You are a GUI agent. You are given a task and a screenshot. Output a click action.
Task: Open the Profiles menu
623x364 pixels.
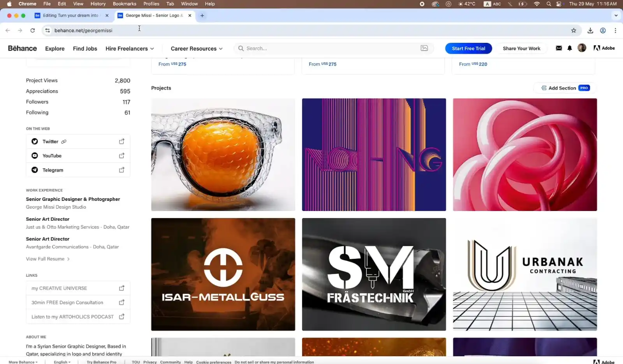151,4
